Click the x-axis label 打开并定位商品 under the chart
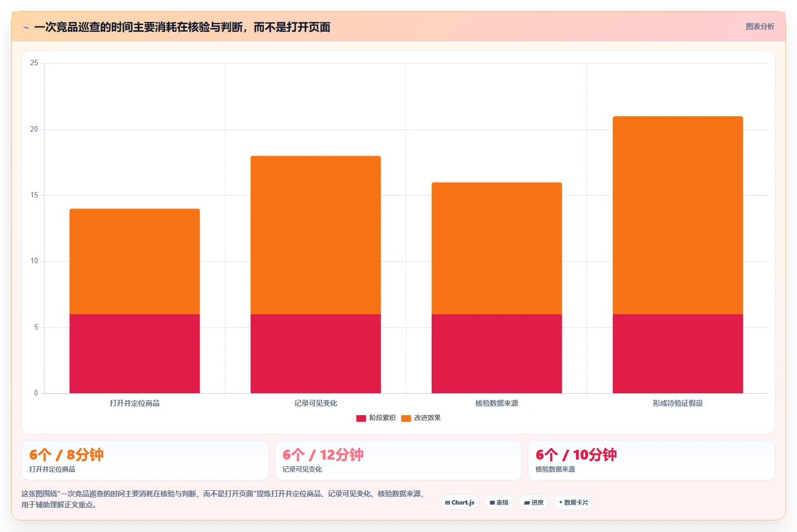This screenshot has width=797, height=532. tap(134, 403)
